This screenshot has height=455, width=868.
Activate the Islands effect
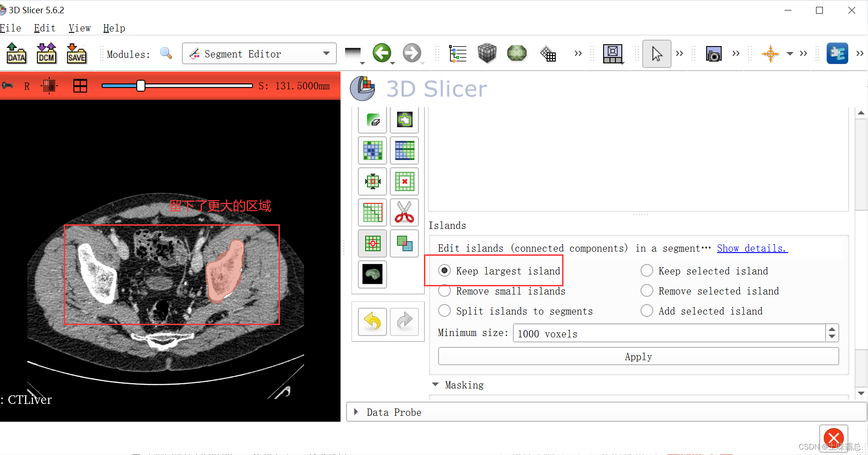(372, 243)
